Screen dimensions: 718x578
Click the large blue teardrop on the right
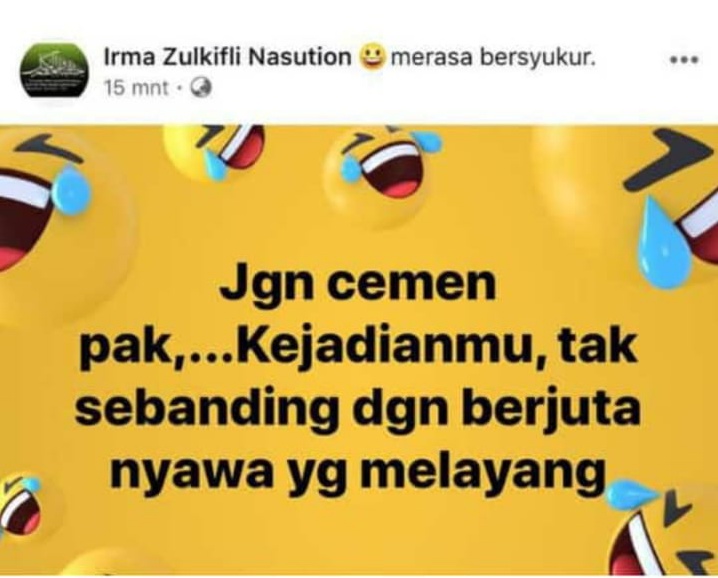(663, 243)
